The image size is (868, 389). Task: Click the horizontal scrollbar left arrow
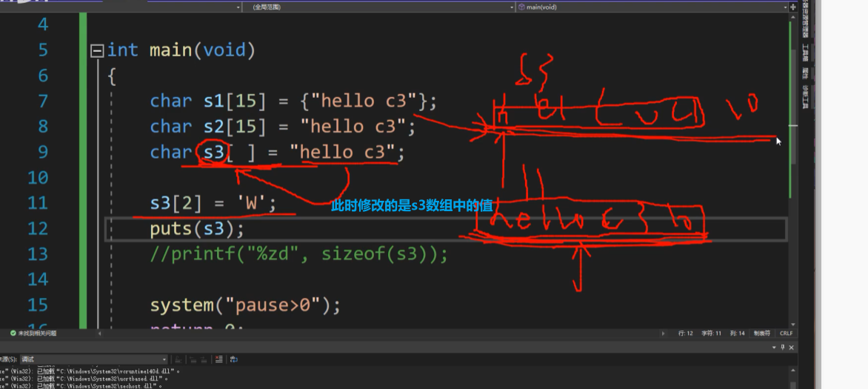tap(100, 333)
